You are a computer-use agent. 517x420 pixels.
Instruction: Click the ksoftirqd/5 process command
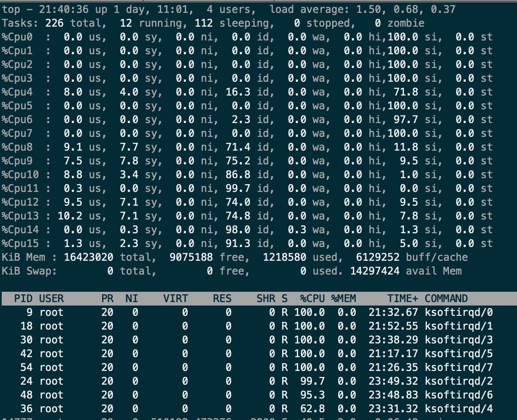[x=459, y=354]
